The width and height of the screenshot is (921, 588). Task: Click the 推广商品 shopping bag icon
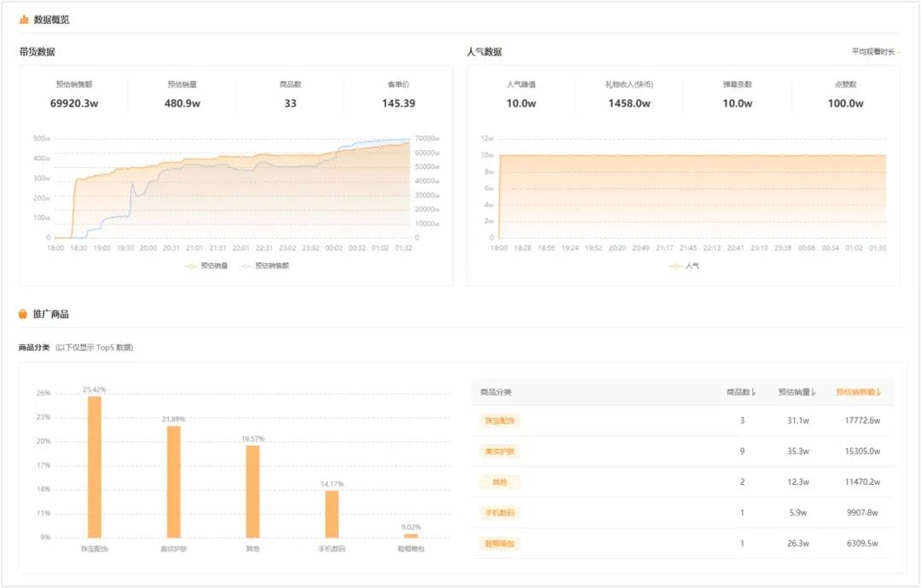pos(23,314)
